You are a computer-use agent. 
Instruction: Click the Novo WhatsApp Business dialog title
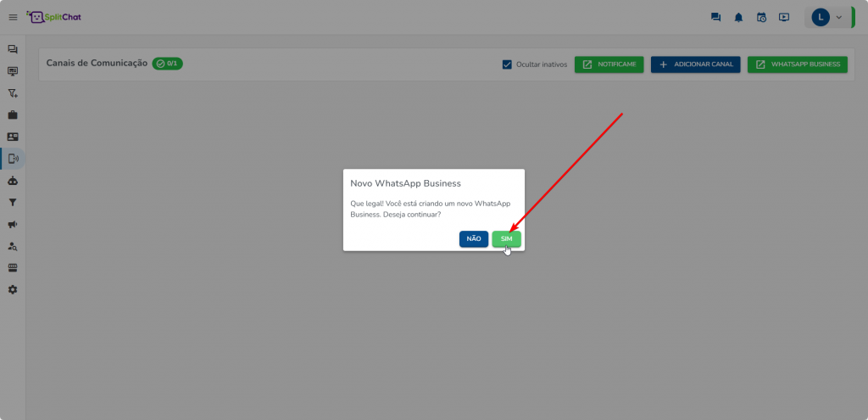[406, 183]
